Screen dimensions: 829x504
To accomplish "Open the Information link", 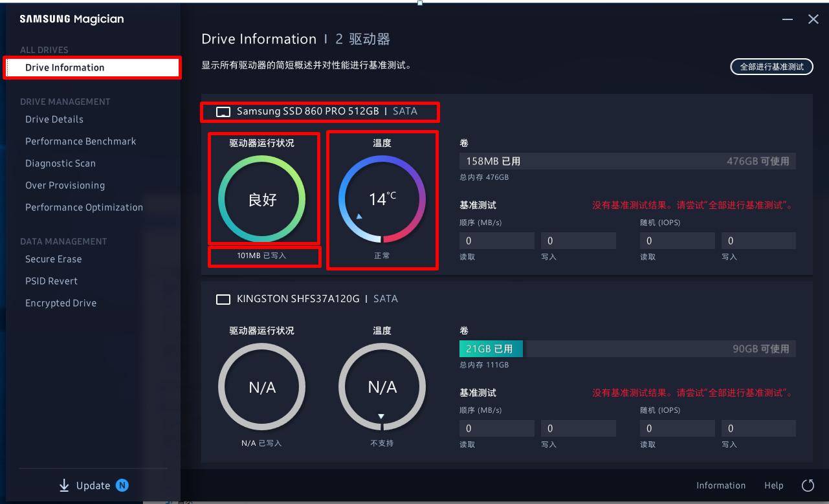I will pos(720,485).
